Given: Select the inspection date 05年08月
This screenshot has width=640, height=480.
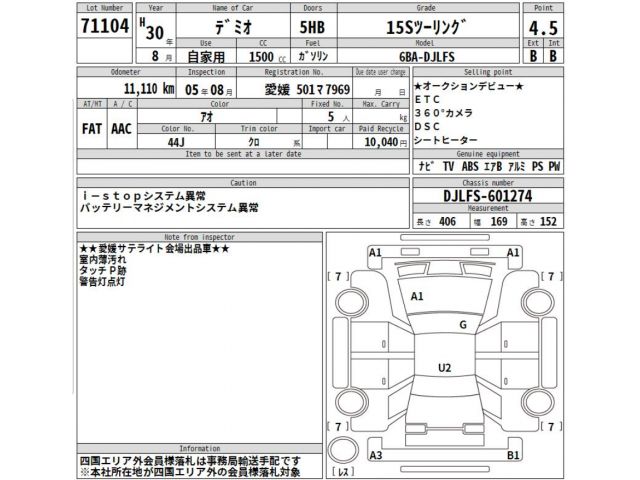Looking at the screenshot, I should pos(209,89).
